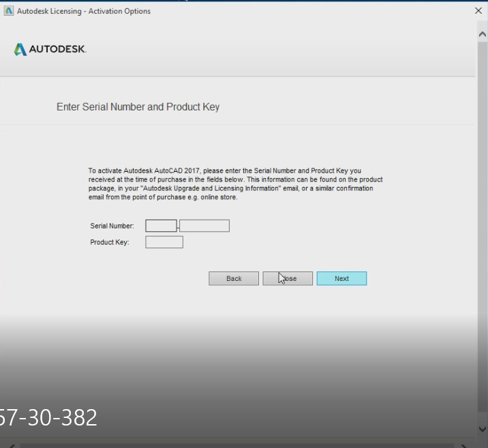Screen dimensions: 488x448
Task: Focus the first Serial Number field
Action: coord(161,226)
